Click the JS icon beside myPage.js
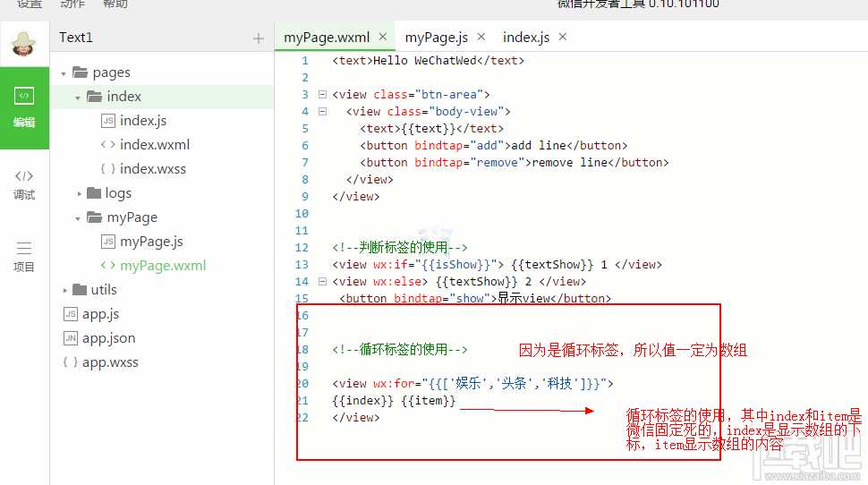868x485 pixels. click(108, 242)
